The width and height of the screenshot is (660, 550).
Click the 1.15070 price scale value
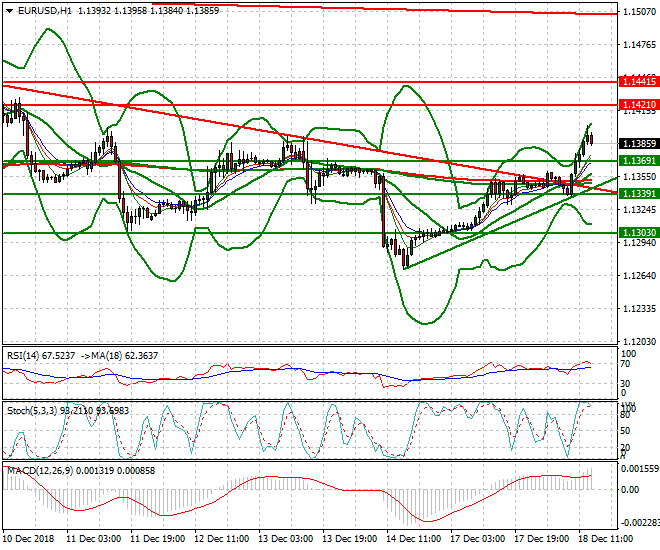(639, 12)
